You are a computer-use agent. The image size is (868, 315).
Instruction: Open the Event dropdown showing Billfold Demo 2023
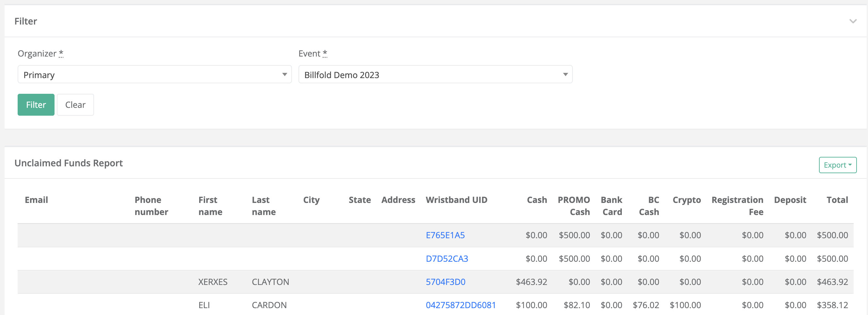(x=435, y=75)
